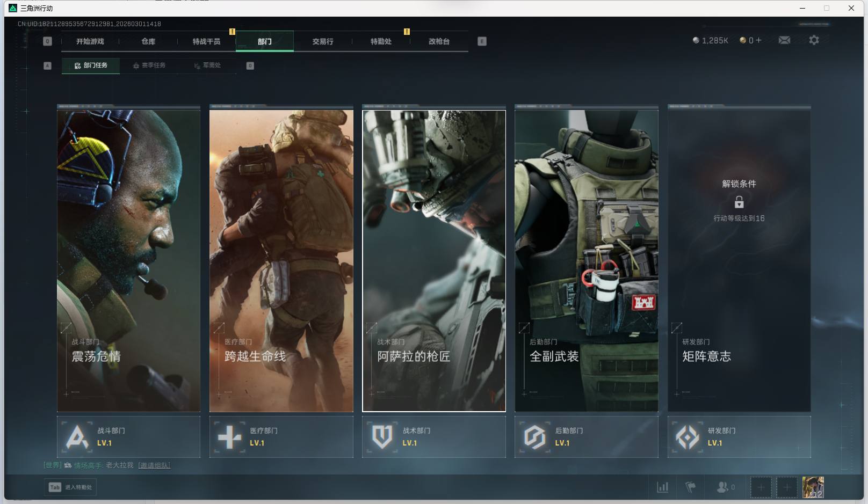This screenshot has width=868, height=504.
Task: Click the 情场高手 player name in chat
Action: [88, 465]
